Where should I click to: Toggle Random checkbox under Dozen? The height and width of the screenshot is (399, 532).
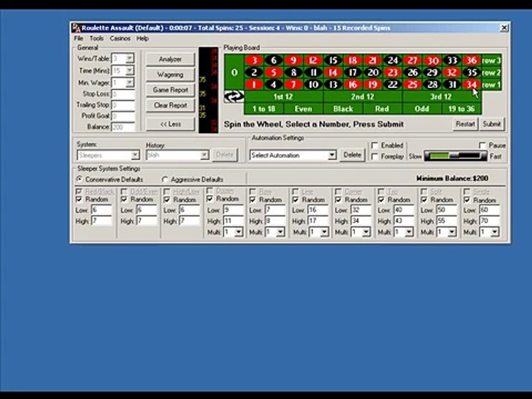click(x=209, y=198)
